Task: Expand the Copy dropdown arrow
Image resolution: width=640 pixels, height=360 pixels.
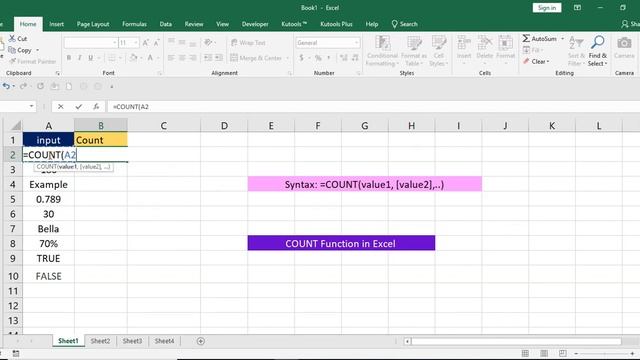Action: [x=38, y=50]
